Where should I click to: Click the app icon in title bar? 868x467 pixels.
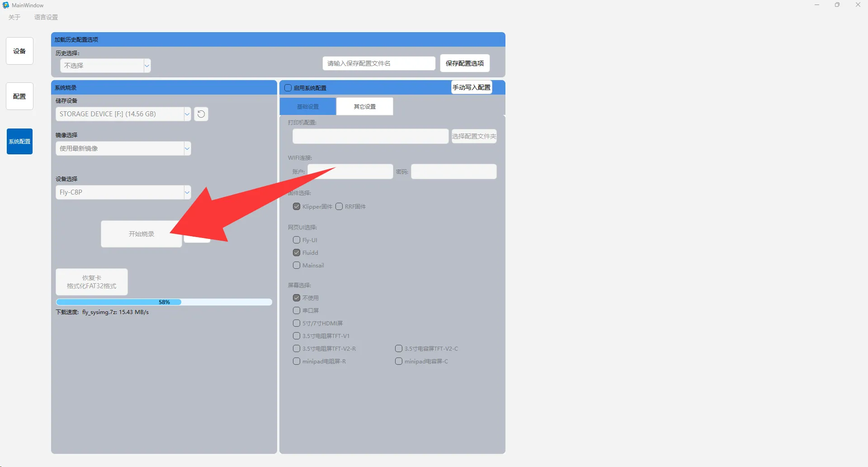(x=6, y=5)
